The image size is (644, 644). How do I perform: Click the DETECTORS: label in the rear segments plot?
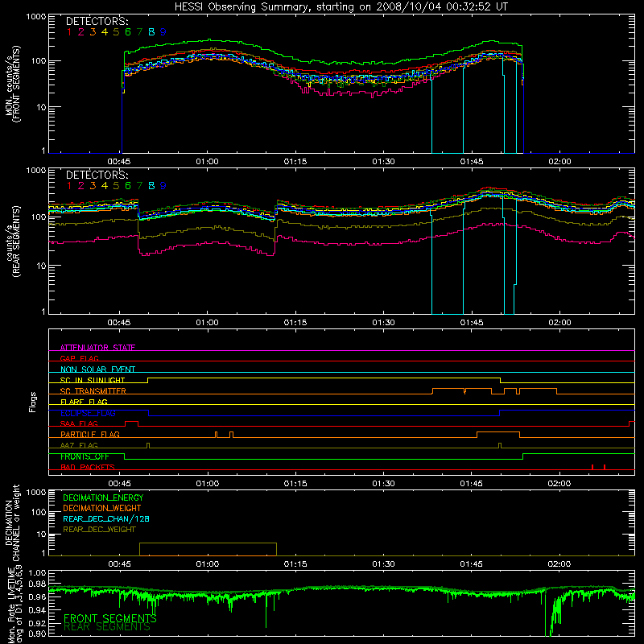pyautogui.click(x=97, y=175)
